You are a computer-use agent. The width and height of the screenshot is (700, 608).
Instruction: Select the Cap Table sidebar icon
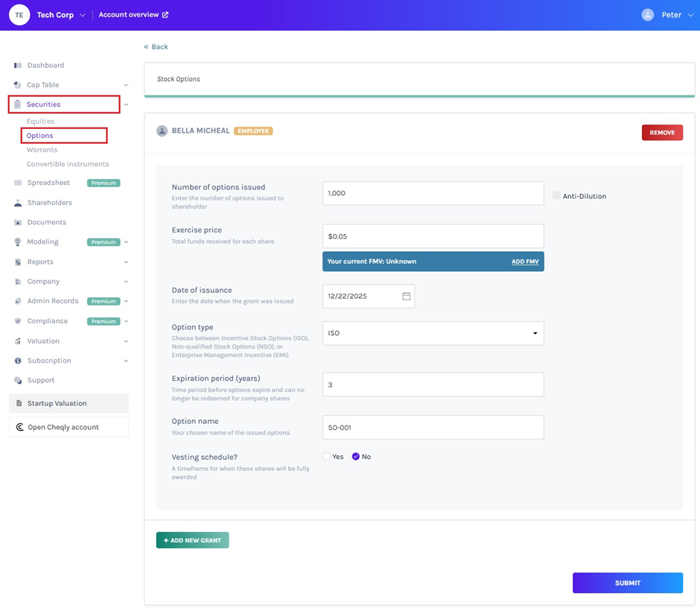(17, 84)
